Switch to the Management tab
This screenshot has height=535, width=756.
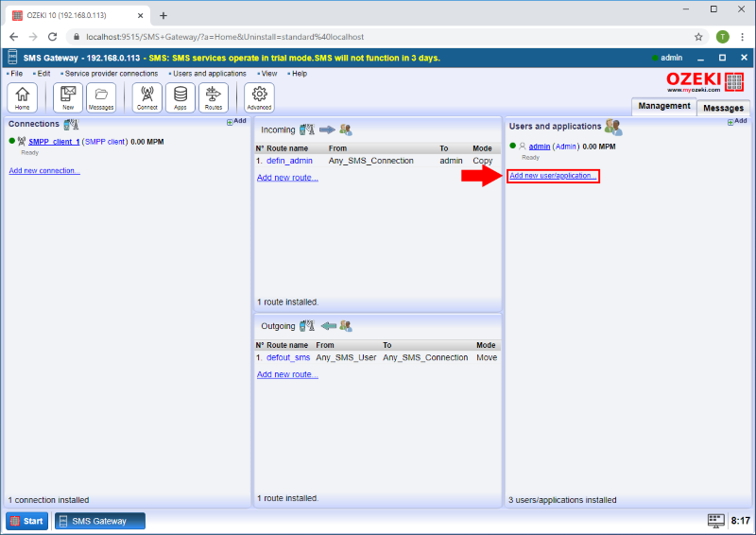click(x=664, y=106)
